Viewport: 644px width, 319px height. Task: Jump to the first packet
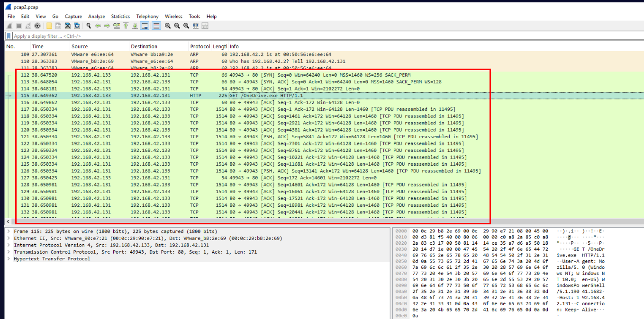coord(126,26)
